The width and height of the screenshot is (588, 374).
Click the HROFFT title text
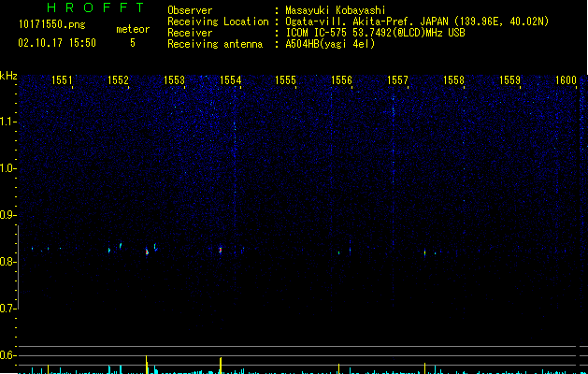tap(95, 7)
